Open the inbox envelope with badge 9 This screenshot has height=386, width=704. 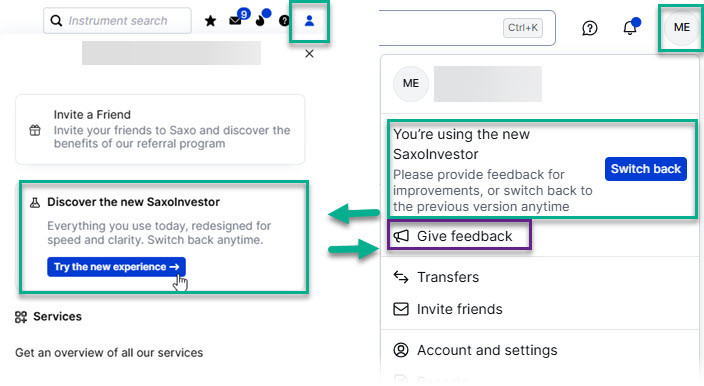(x=235, y=20)
